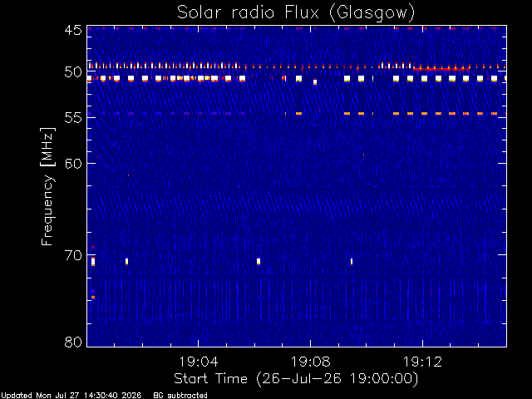Click the 60 MHz tick label
This screenshot has height=399, width=532.
[x=73, y=164]
